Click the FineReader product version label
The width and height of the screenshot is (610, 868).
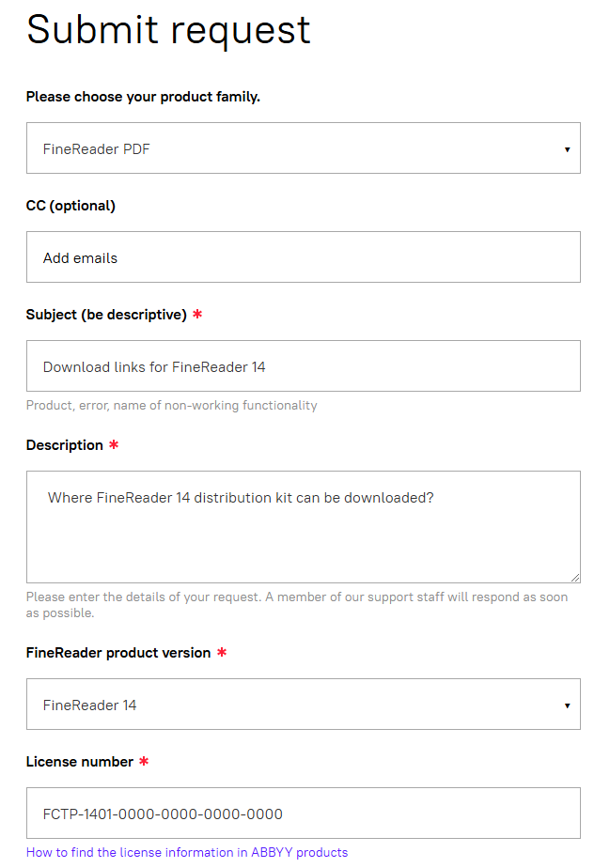118,653
